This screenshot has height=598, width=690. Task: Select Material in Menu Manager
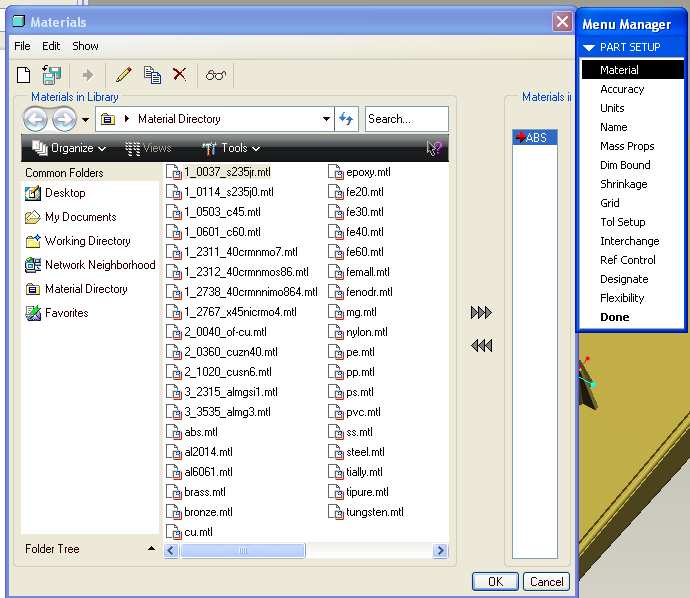[x=633, y=70]
